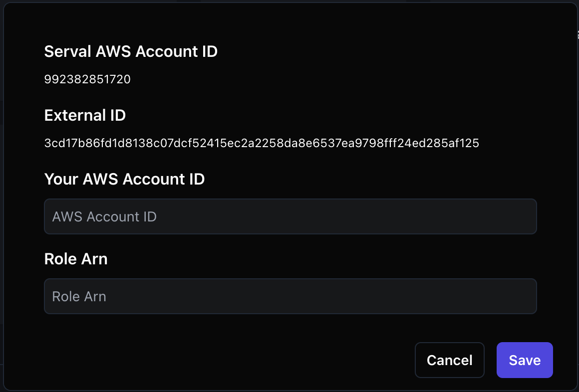Click the AWS Account ID input field
The height and width of the screenshot is (392, 579).
tap(290, 216)
